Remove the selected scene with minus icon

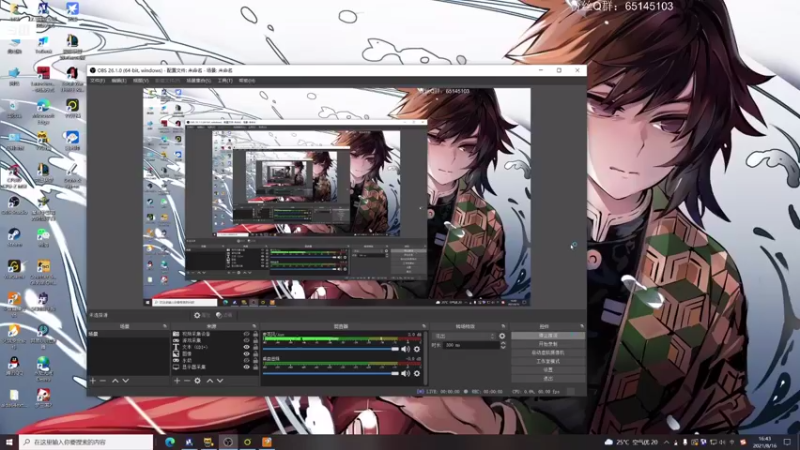(x=103, y=381)
